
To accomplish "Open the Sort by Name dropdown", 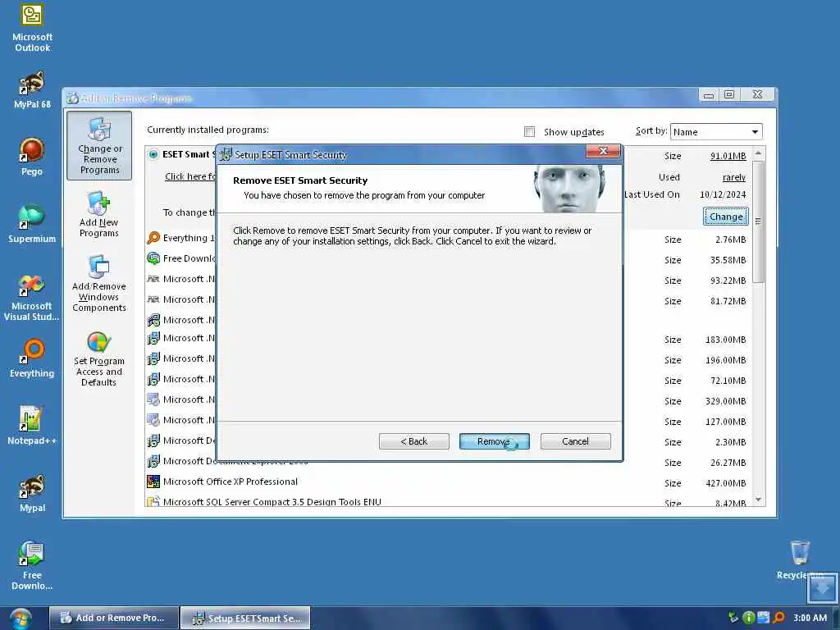I will [x=715, y=132].
